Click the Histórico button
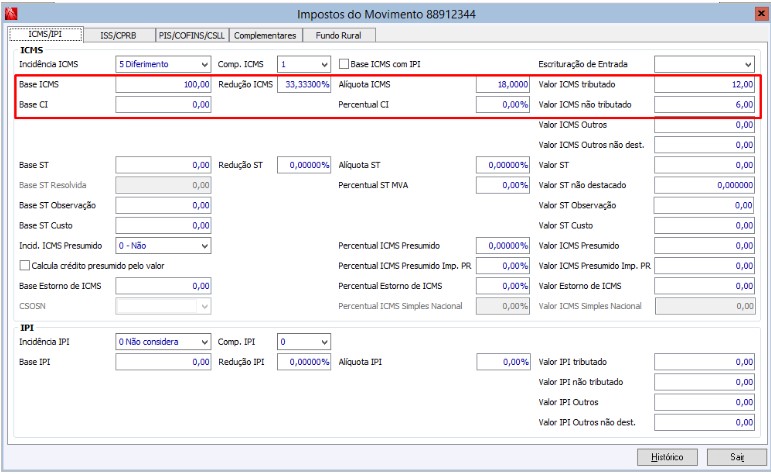 (x=667, y=456)
